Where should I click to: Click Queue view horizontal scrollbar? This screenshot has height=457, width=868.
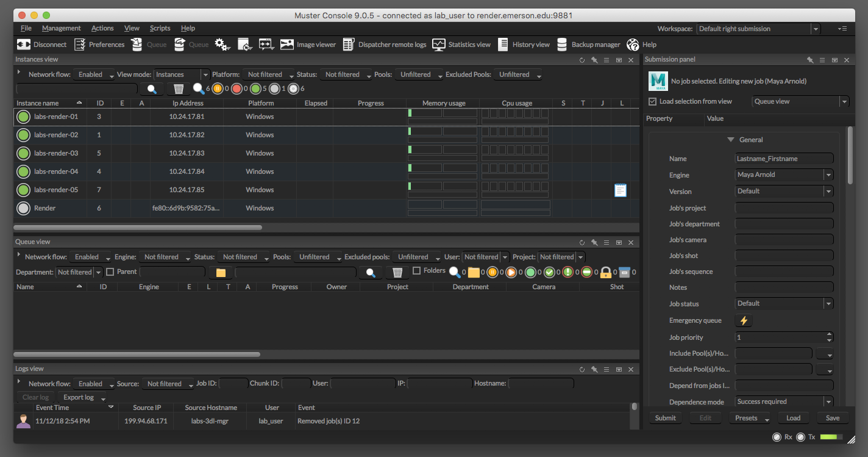pos(137,354)
